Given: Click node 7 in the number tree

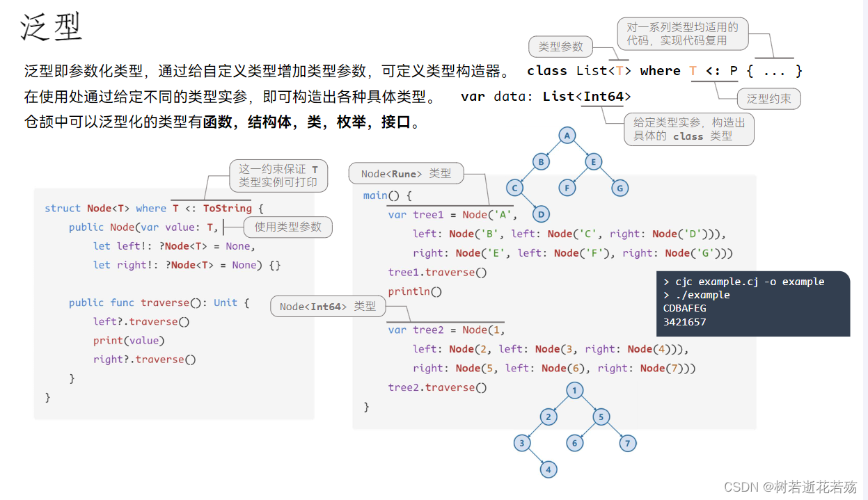Looking at the screenshot, I should (627, 443).
